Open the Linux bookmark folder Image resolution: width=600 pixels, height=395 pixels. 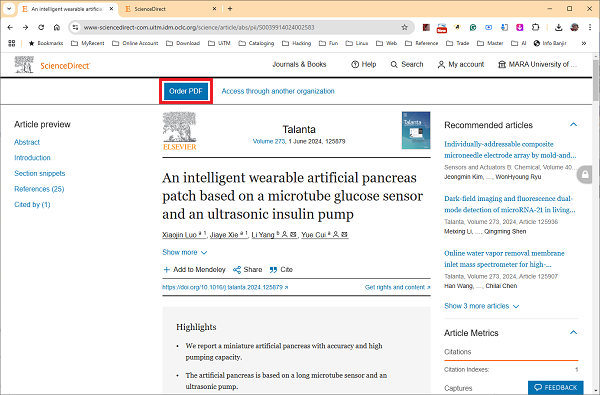[357, 43]
